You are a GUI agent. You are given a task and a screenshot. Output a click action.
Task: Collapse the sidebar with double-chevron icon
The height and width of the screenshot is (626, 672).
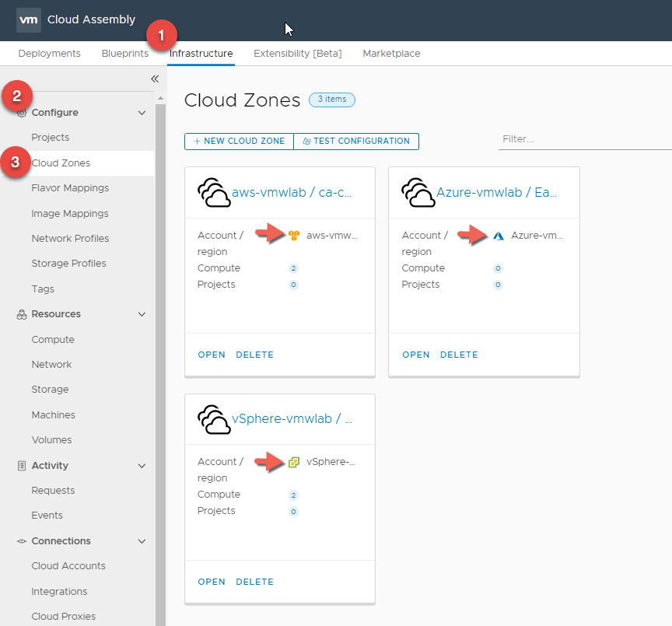click(x=154, y=79)
